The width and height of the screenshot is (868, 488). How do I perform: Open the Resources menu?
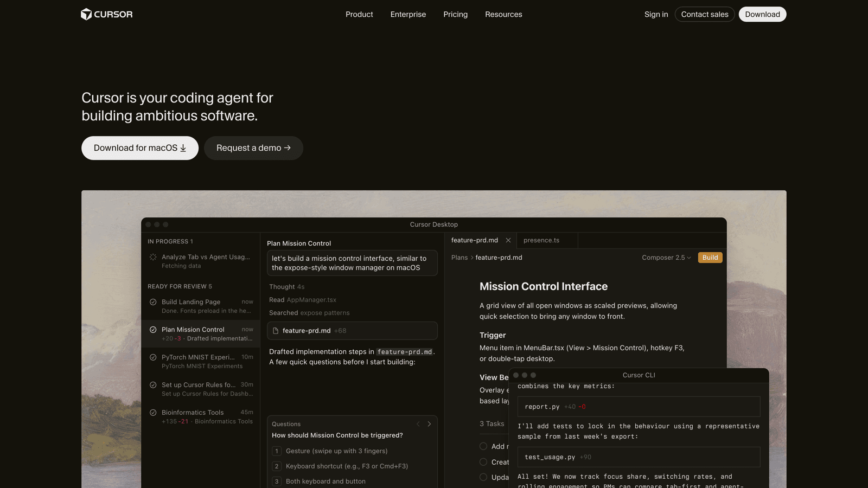(x=503, y=14)
